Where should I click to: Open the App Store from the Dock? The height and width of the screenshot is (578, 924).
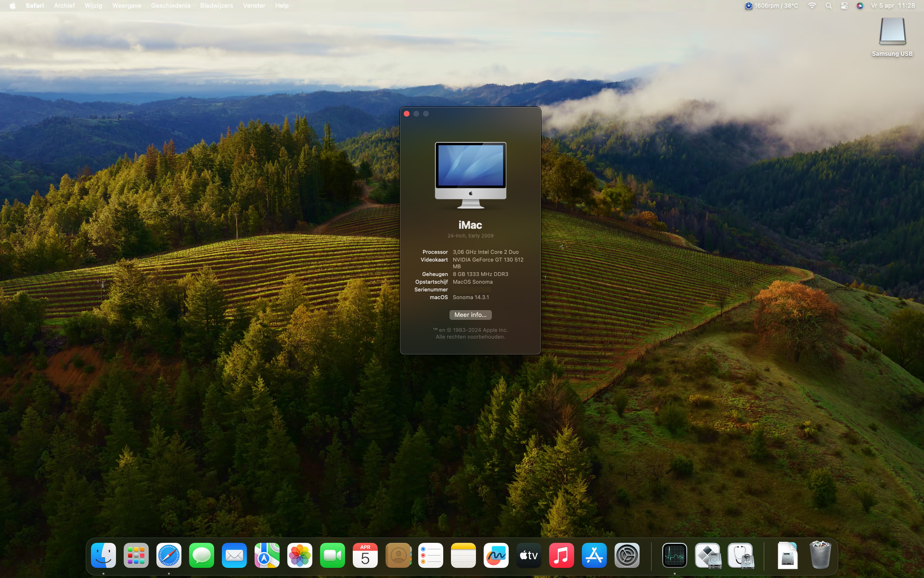coord(594,555)
